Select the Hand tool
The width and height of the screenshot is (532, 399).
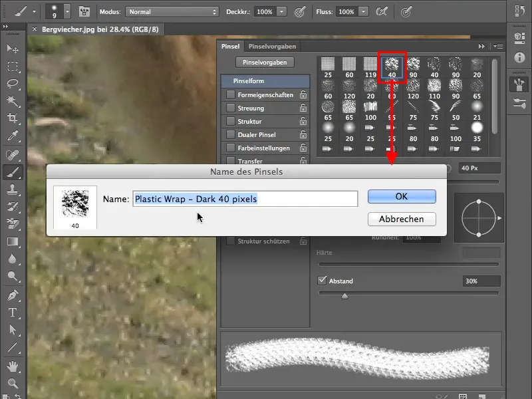13,366
